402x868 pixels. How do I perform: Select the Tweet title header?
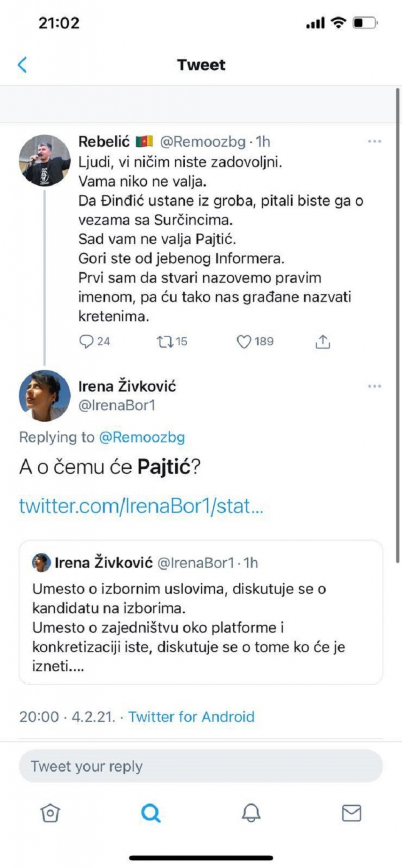(201, 64)
